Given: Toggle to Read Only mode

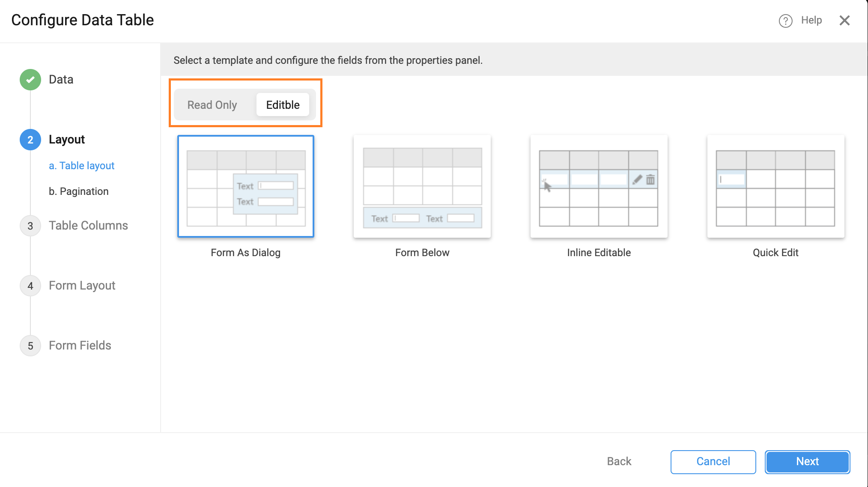Looking at the screenshot, I should click(213, 105).
